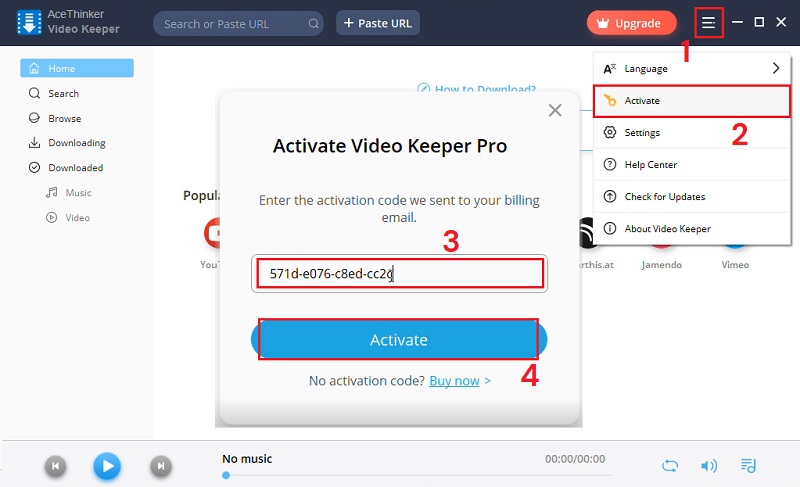Click the AceThinker Video Keeper logo icon
This screenshot has height=487, width=800.
click(29, 23)
